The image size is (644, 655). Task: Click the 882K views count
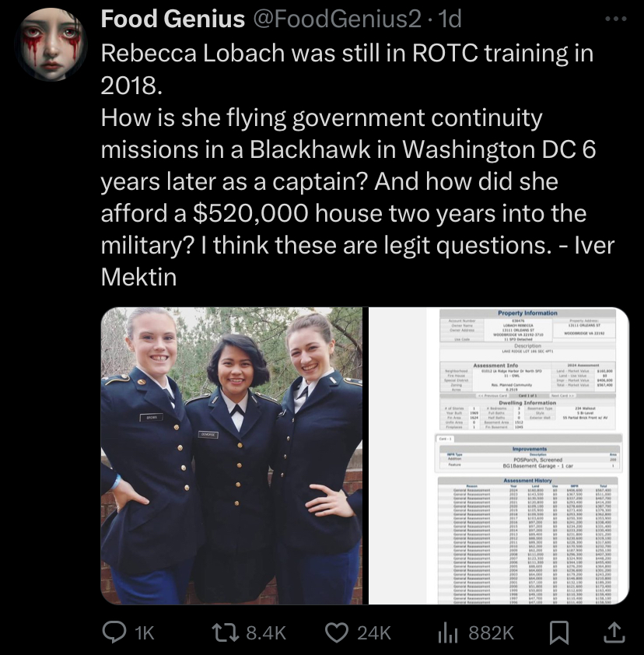point(491,633)
